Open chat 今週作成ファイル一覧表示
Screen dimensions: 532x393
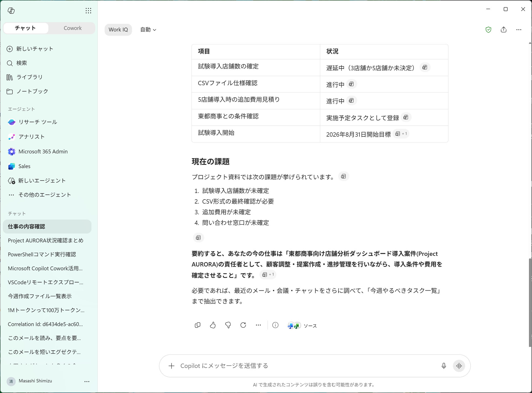coord(40,296)
